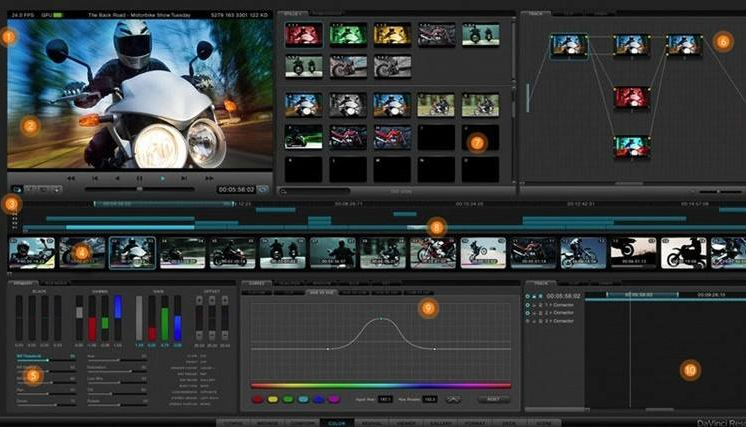Select the cyan-and-red node at graph bottom
The image size is (746, 428).
pos(632,147)
